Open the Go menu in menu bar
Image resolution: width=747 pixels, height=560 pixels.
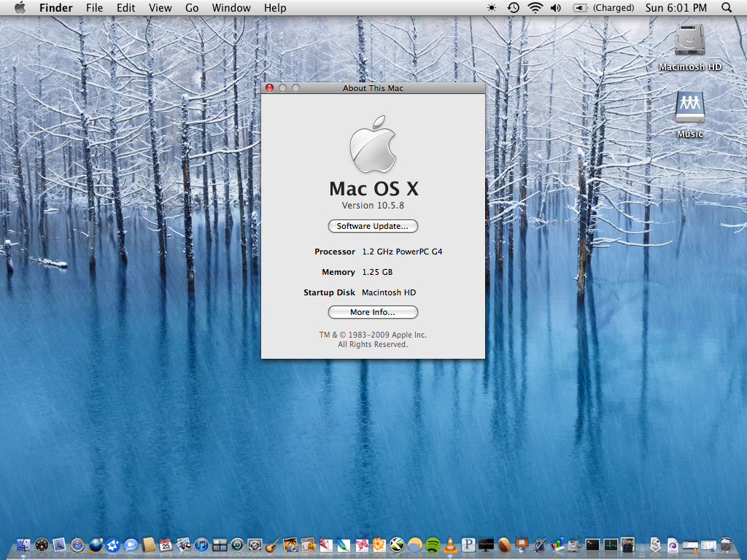coord(192,8)
